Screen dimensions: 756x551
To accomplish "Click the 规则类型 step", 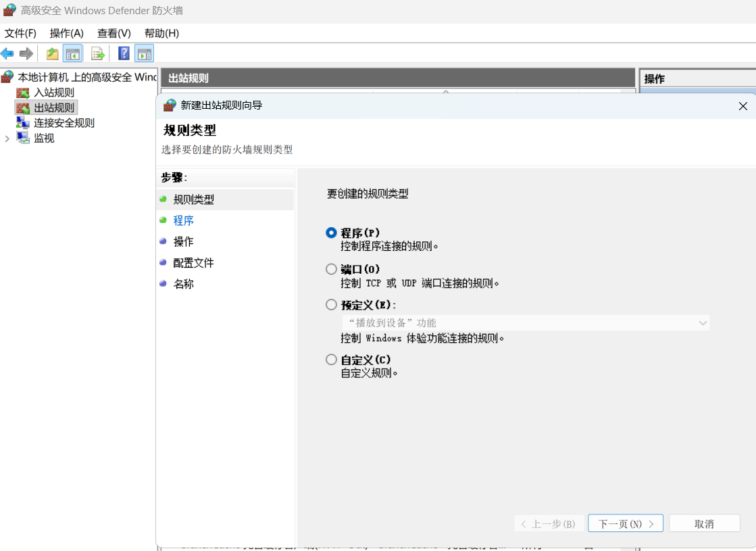I will (193, 199).
